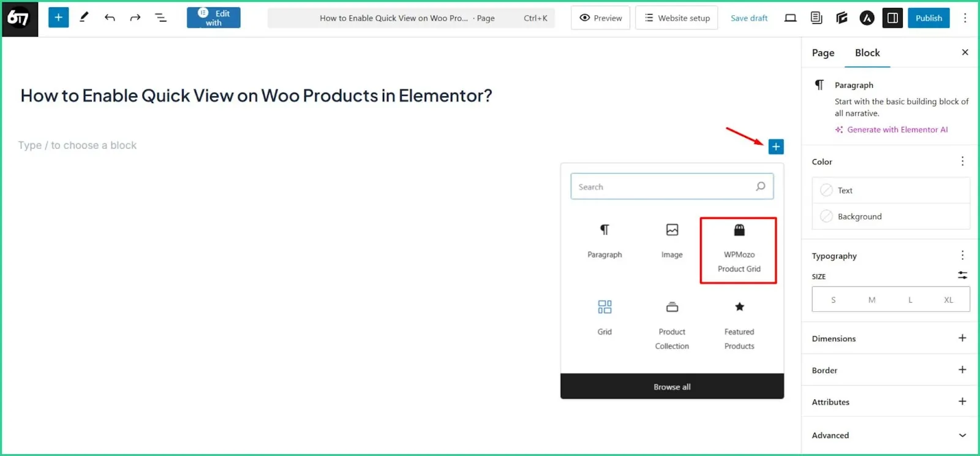Screen dimensions: 980x456
Task: Open Website setup
Action: (x=676, y=18)
